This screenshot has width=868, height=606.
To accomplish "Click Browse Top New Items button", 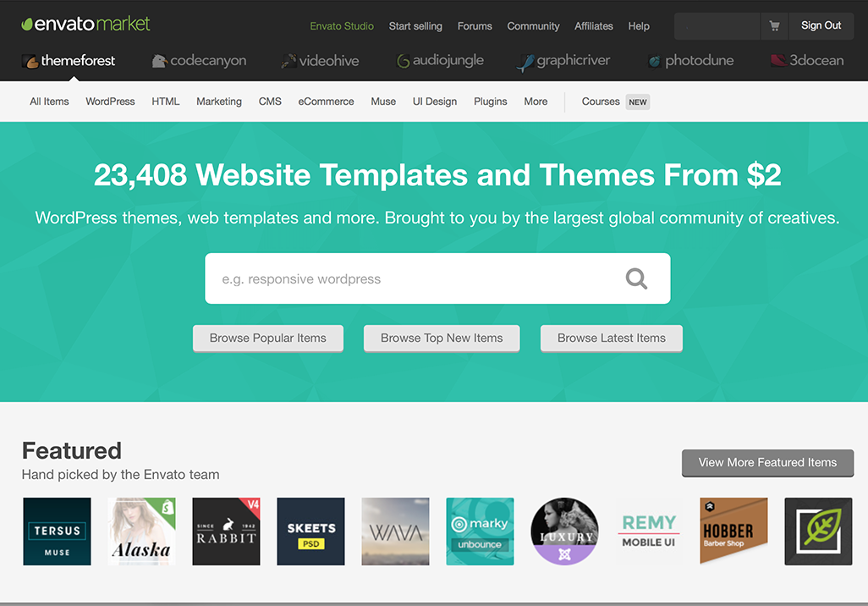I will point(442,338).
